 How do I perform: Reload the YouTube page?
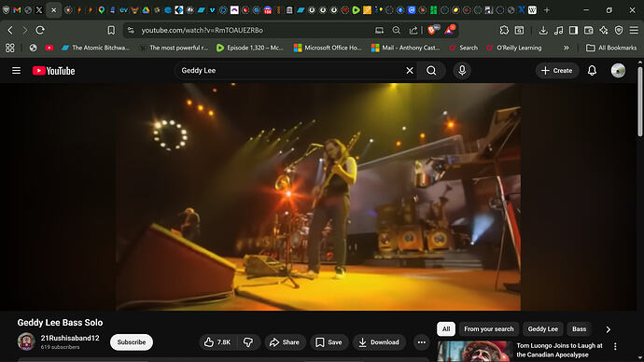click(40, 30)
